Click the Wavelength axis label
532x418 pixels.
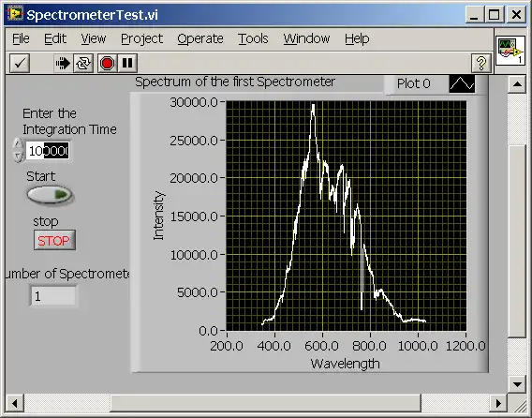(x=345, y=364)
